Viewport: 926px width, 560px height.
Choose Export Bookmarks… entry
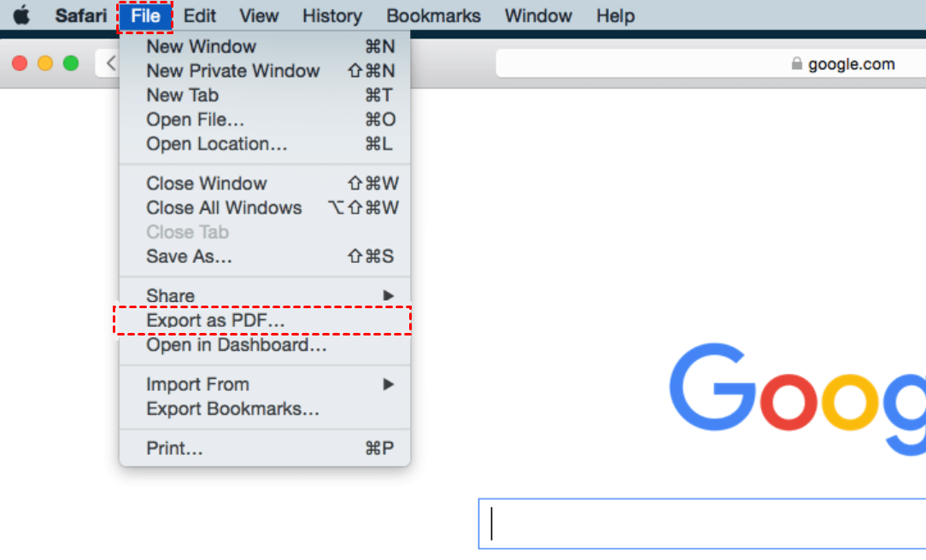coord(265,409)
